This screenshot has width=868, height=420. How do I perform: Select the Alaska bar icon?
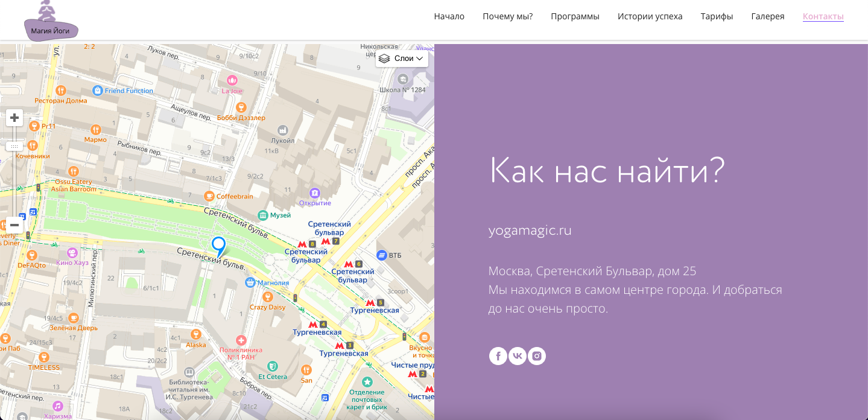[x=195, y=334]
